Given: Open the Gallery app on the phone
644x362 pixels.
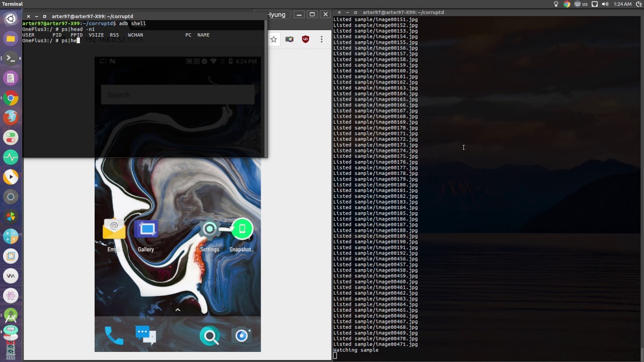Looking at the screenshot, I should pos(146,230).
